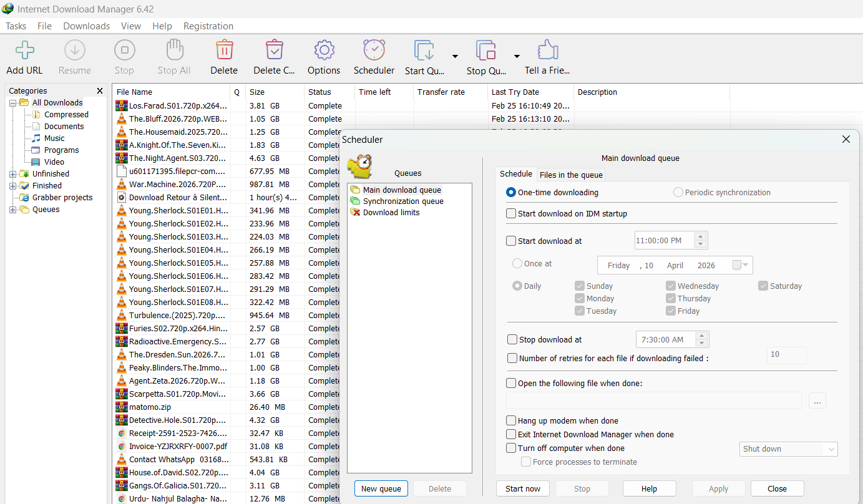Image resolution: width=863 pixels, height=504 pixels.
Task: Select Download limits in Queues list
Action: click(x=391, y=212)
